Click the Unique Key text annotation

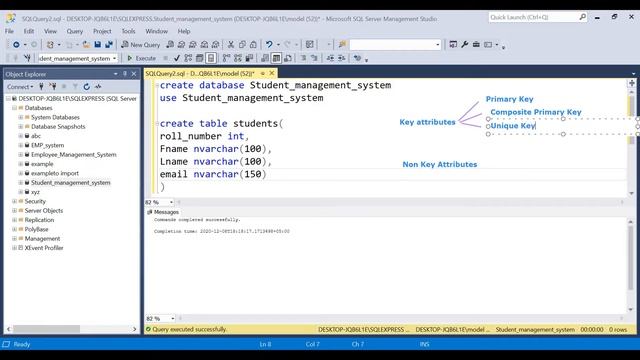pyautogui.click(x=513, y=126)
